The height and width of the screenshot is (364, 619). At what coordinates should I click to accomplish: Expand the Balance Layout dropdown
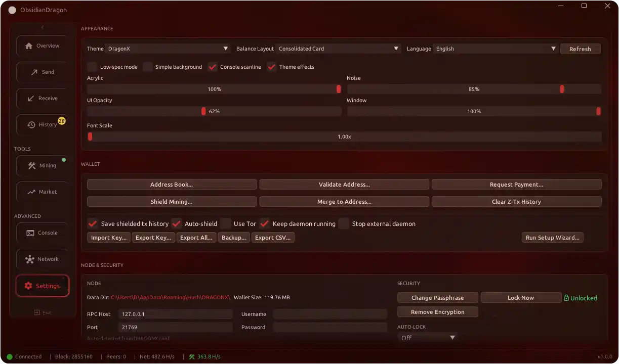tap(339, 49)
